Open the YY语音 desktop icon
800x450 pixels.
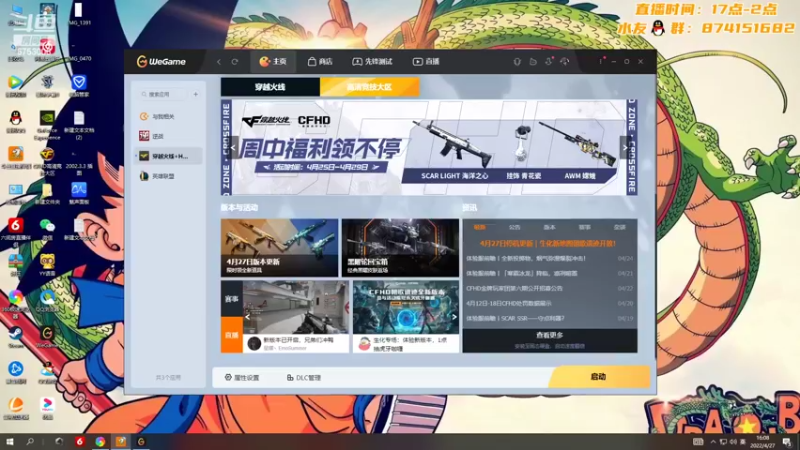pyautogui.click(x=47, y=265)
